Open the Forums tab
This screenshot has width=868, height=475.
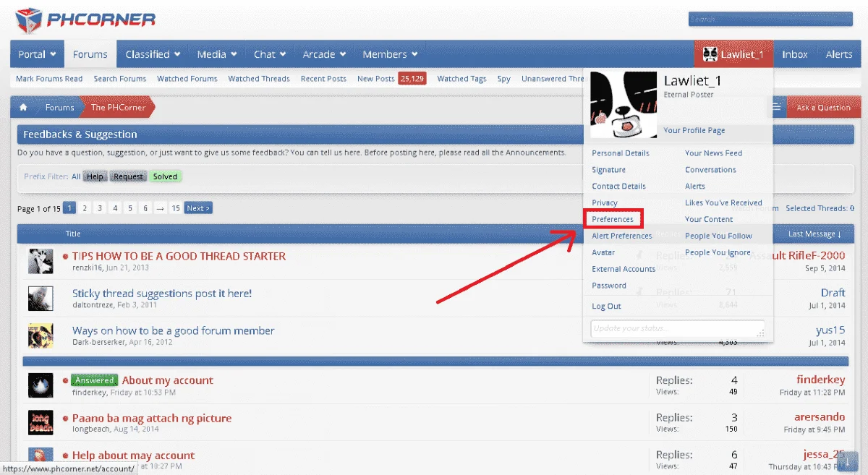[x=90, y=54]
